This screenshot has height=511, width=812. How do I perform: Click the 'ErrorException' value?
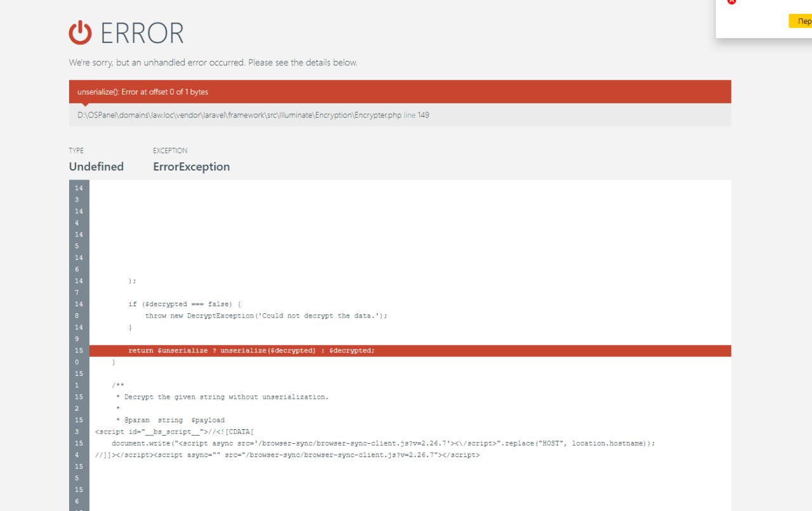192,167
